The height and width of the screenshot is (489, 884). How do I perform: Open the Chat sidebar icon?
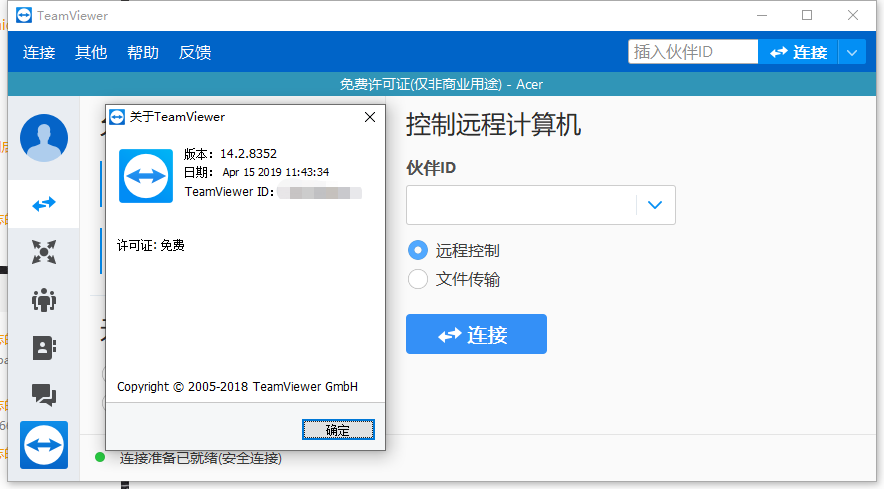point(44,395)
